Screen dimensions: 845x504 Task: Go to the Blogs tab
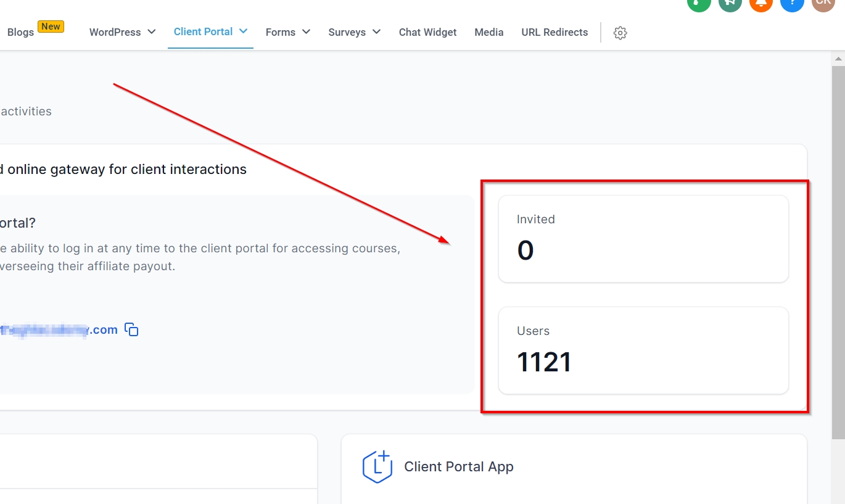[x=21, y=32]
